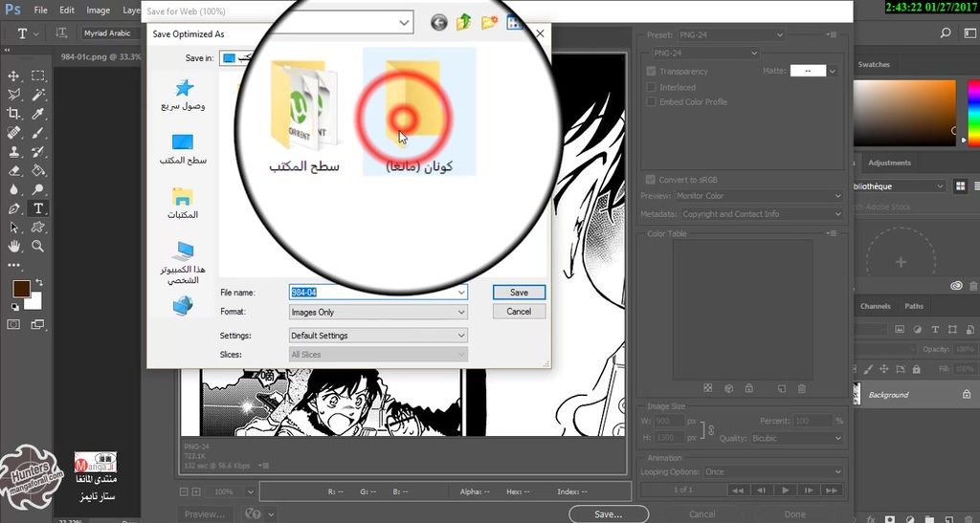Open the Photoshop search magnifier icon
This screenshot has height=523, width=980.
tap(946, 33)
